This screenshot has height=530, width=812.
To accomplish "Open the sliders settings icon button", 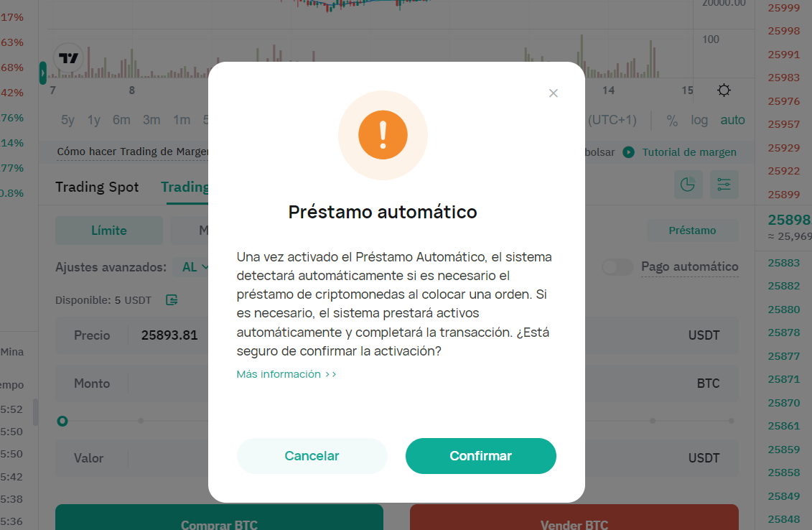I will coord(724,185).
